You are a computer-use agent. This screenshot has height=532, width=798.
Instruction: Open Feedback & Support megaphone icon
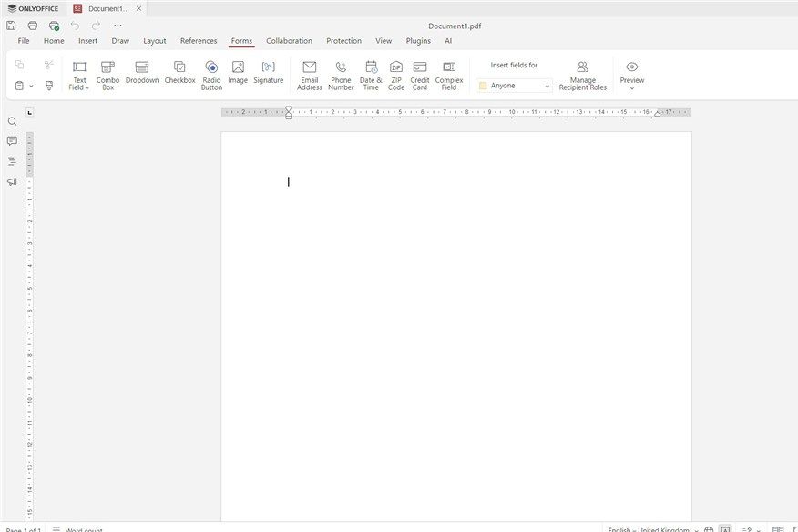[x=12, y=182]
